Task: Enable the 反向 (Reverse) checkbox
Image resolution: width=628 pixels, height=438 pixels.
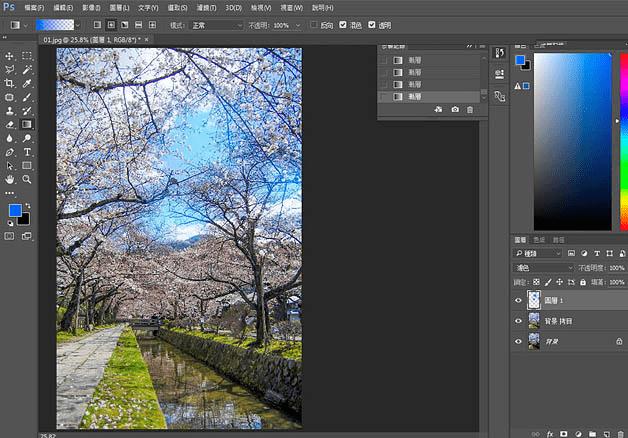Action: tap(315, 24)
